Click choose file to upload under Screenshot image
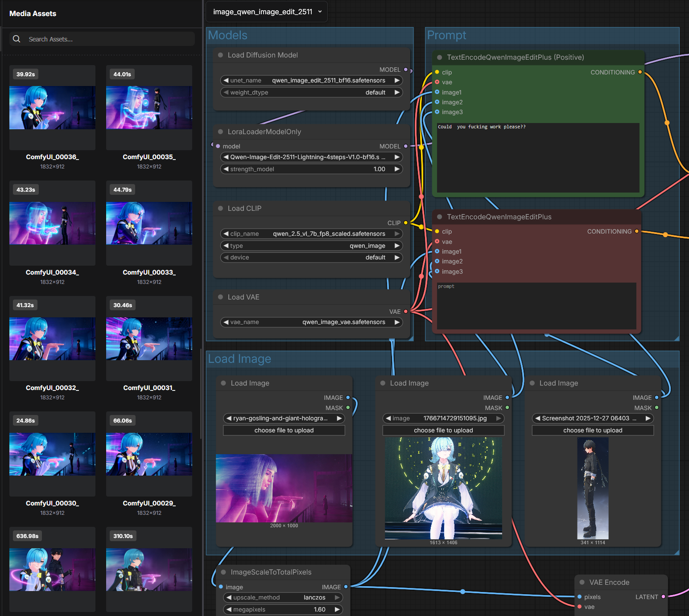689x616 pixels. pyautogui.click(x=593, y=431)
